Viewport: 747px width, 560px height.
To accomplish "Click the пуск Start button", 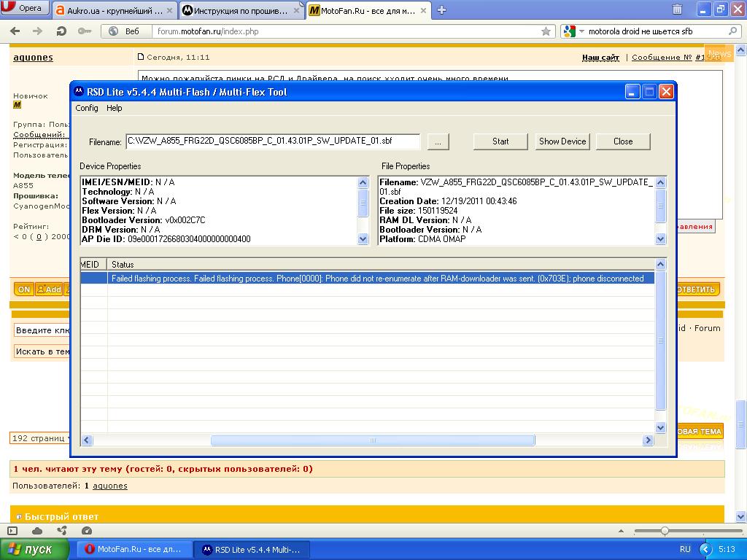I will 34,550.
